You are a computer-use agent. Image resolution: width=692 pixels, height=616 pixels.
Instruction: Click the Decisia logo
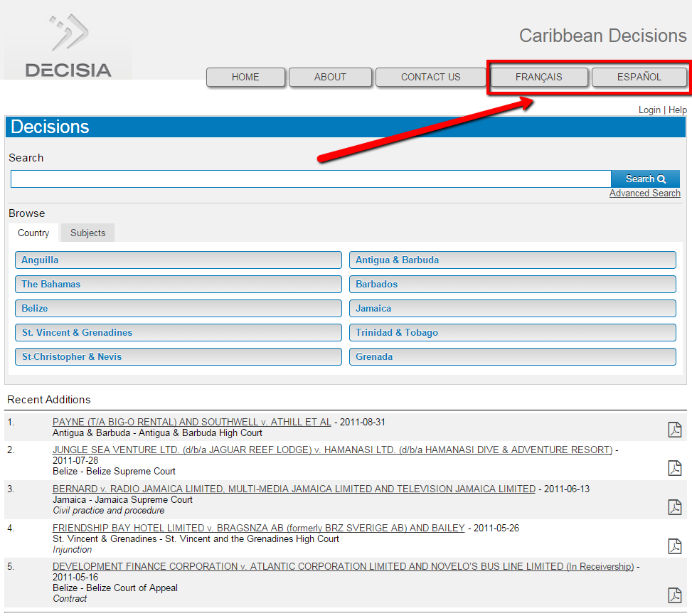pos(68,48)
